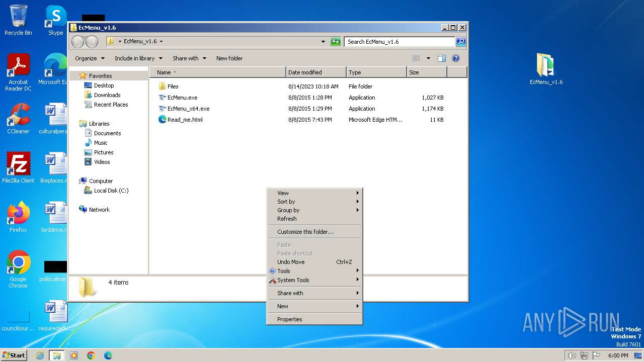Select the requiredadv Word document icon
644x362 pixels.
tap(55, 315)
